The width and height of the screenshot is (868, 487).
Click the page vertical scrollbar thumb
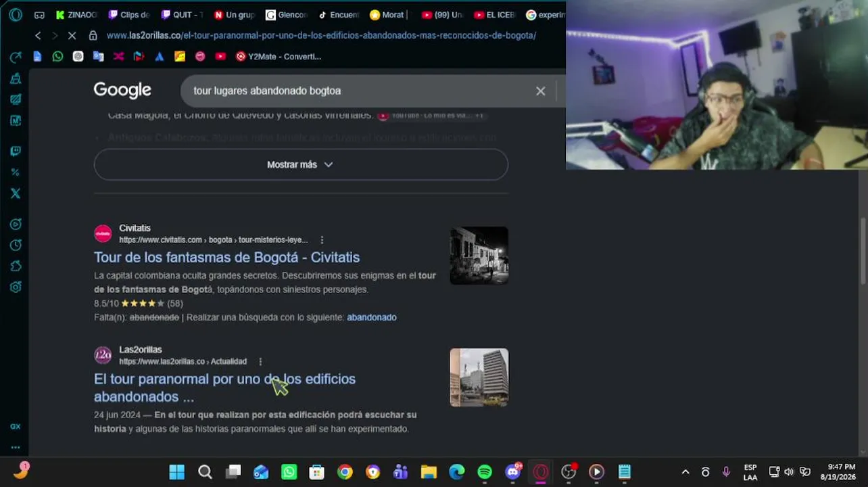pos(864,252)
